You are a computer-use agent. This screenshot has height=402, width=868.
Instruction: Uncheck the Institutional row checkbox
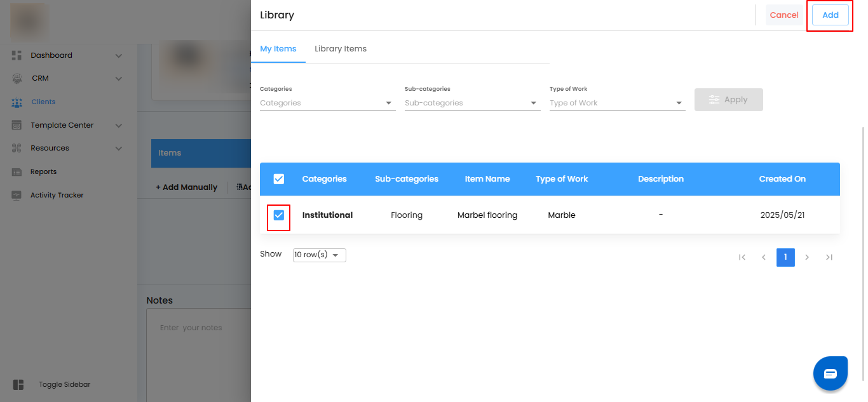pos(278,216)
